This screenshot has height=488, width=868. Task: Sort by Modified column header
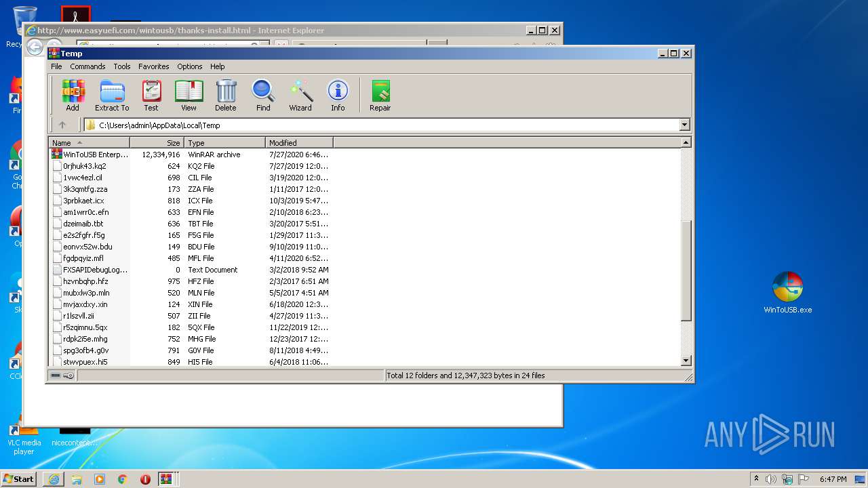pyautogui.click(x=299, y=143)
